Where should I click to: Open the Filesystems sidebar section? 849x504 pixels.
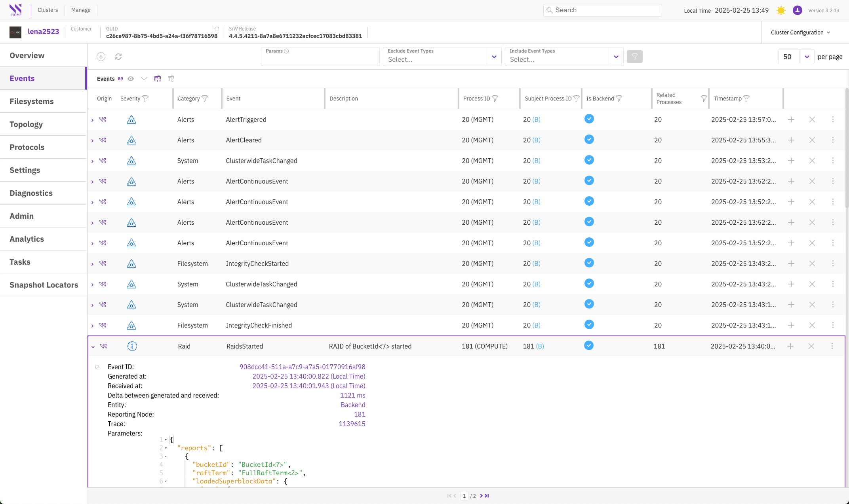tap(32, 101)
